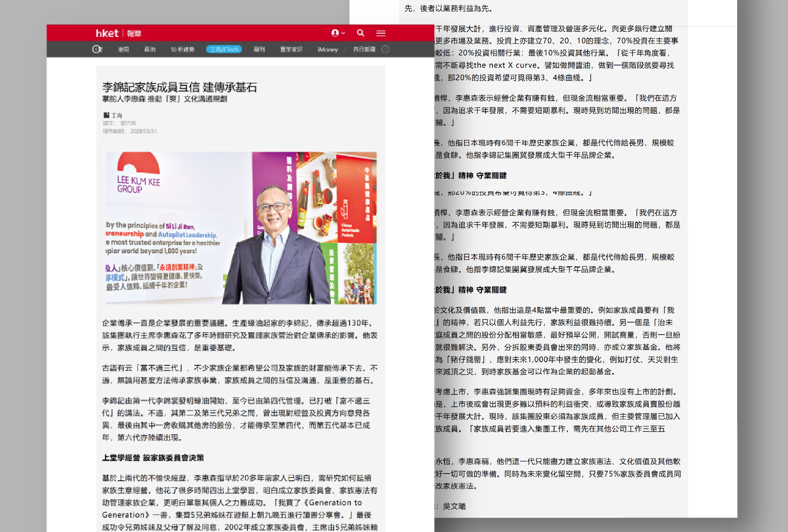
Task: Open the 置業家居 tab
Action: pyautogui.click(x=291, y=49)
